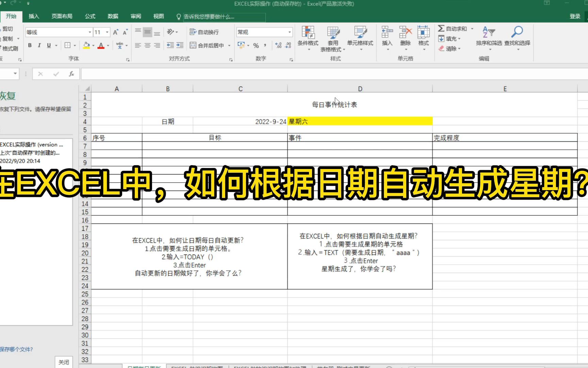Click the text orientation icon

click(x=170, y=32)
